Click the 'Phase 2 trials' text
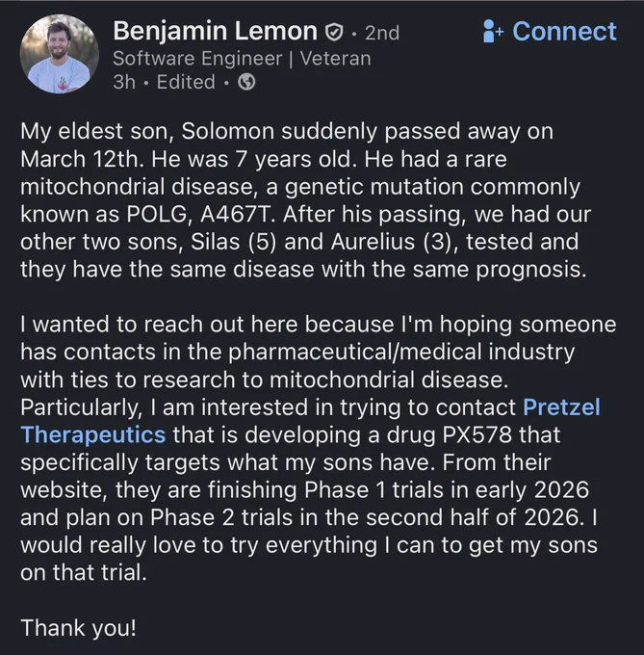This screenshot has width=644, height=655. pos(223,517)
